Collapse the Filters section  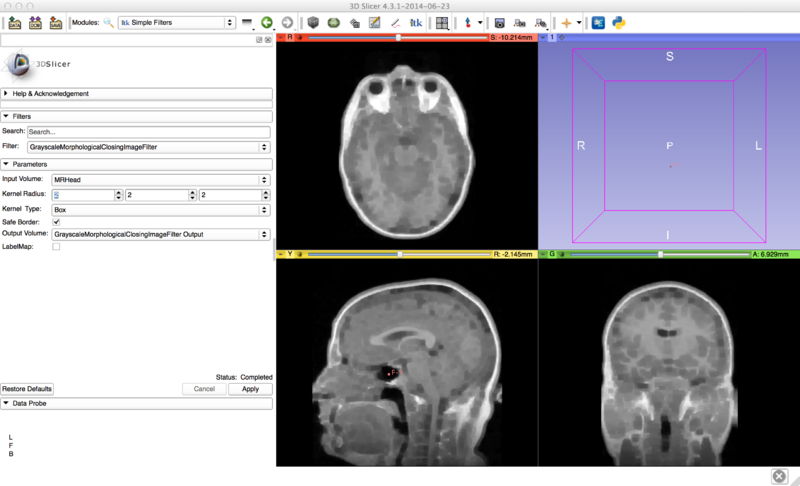coord(136,116)
